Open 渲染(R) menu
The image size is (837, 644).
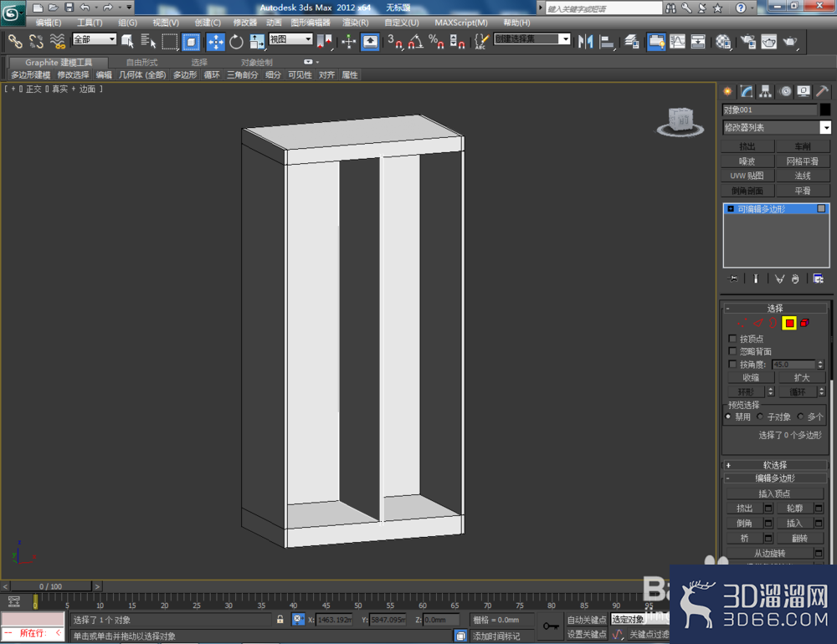(x=355, y=23)
